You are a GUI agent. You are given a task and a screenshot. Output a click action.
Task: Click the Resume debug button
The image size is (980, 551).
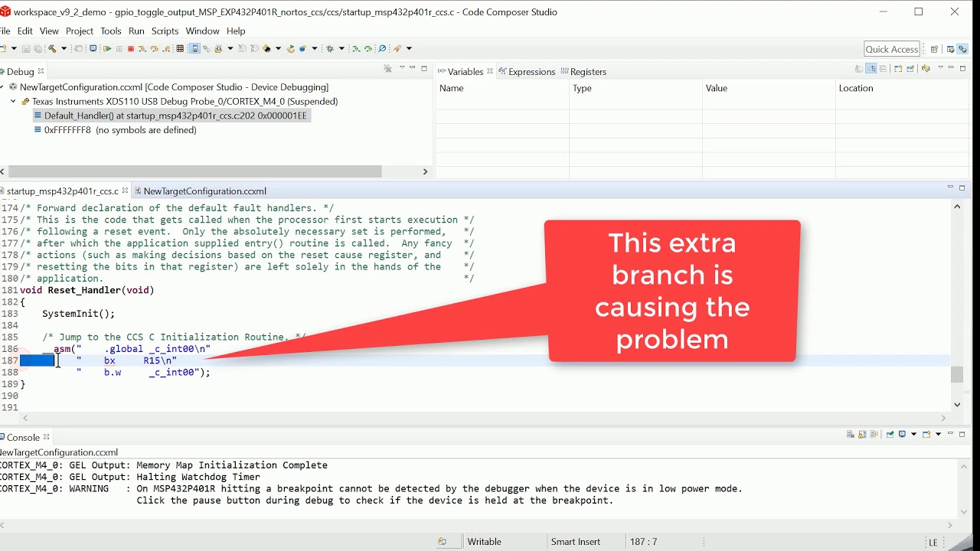click(x=107, y=48)
